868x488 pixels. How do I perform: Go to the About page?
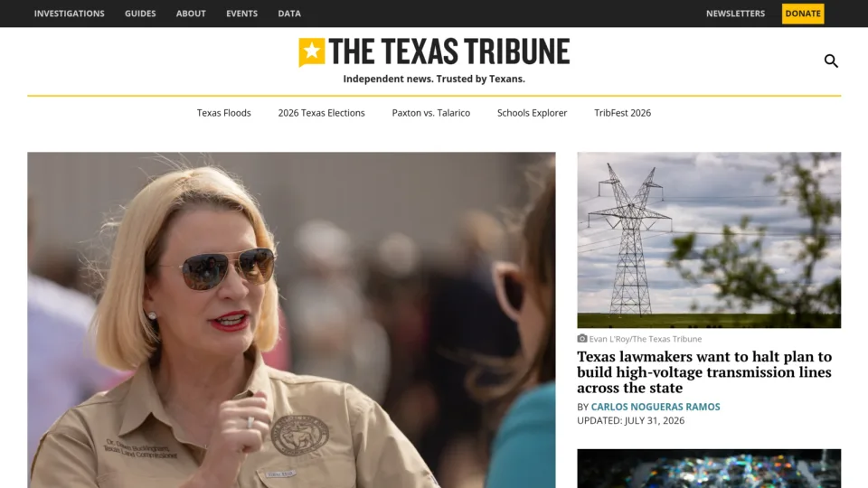pyautogui.click(x=191, y=14)
